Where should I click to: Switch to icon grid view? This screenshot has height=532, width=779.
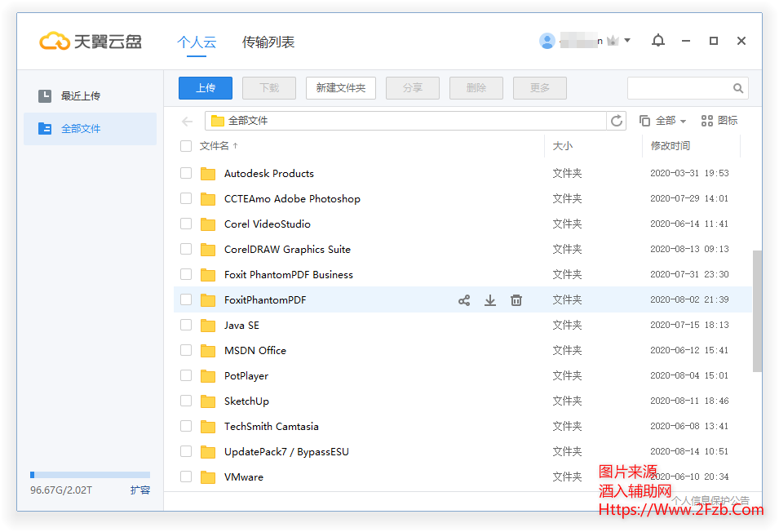tap(719, 121)
